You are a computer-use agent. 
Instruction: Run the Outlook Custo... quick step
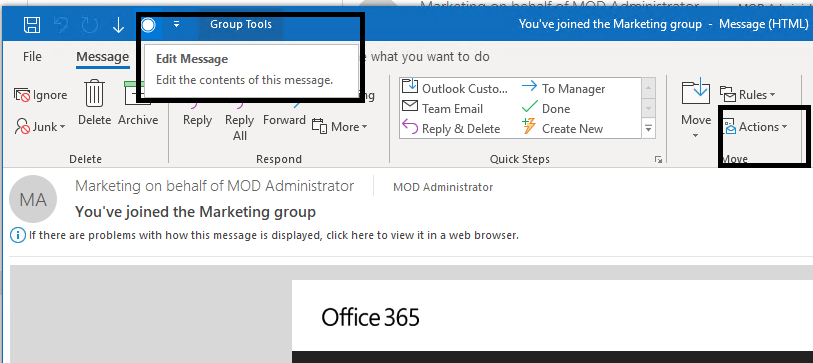(x=455, y=89)
